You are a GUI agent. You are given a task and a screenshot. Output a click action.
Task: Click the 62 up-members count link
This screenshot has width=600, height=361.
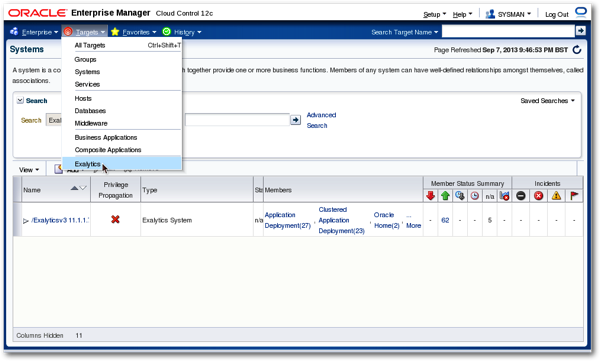[x=445, y=220]
